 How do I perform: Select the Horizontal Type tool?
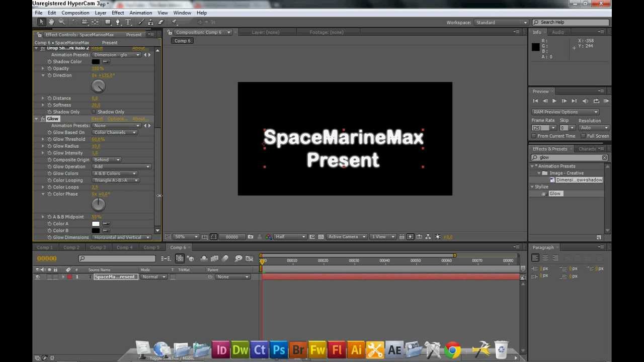(128, 22)
